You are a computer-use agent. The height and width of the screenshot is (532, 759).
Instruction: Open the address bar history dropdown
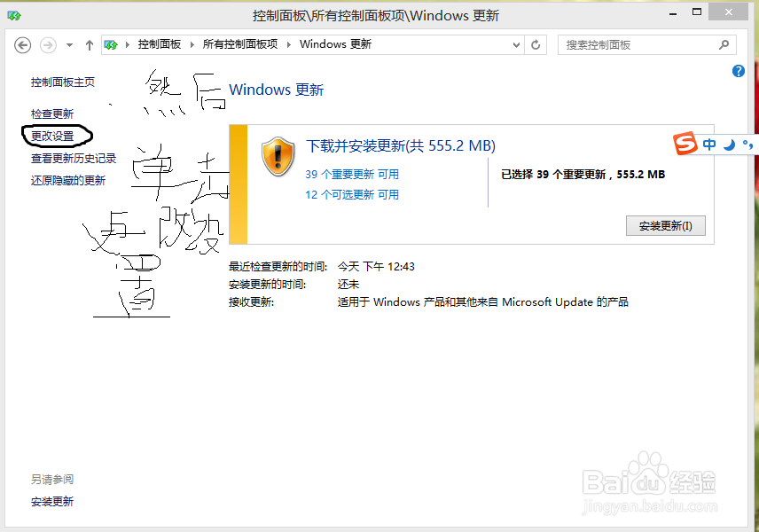pyautogui.click(x=516, y=45)
